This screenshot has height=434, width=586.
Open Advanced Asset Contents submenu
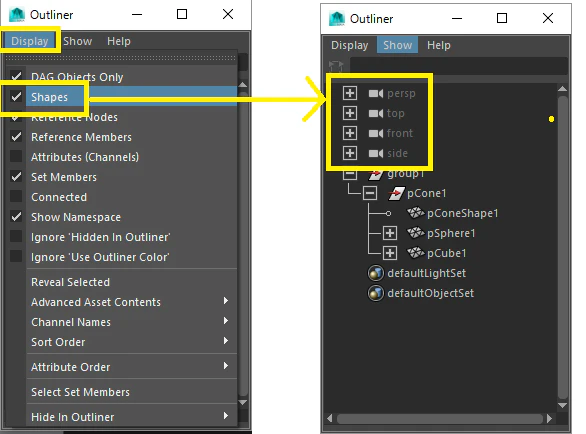(132, 302)
